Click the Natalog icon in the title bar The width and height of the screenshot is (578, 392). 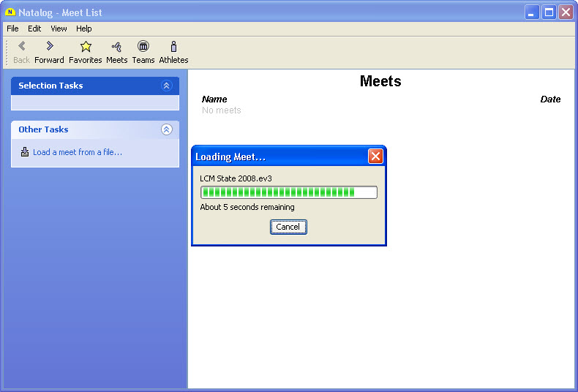[10, 12]
